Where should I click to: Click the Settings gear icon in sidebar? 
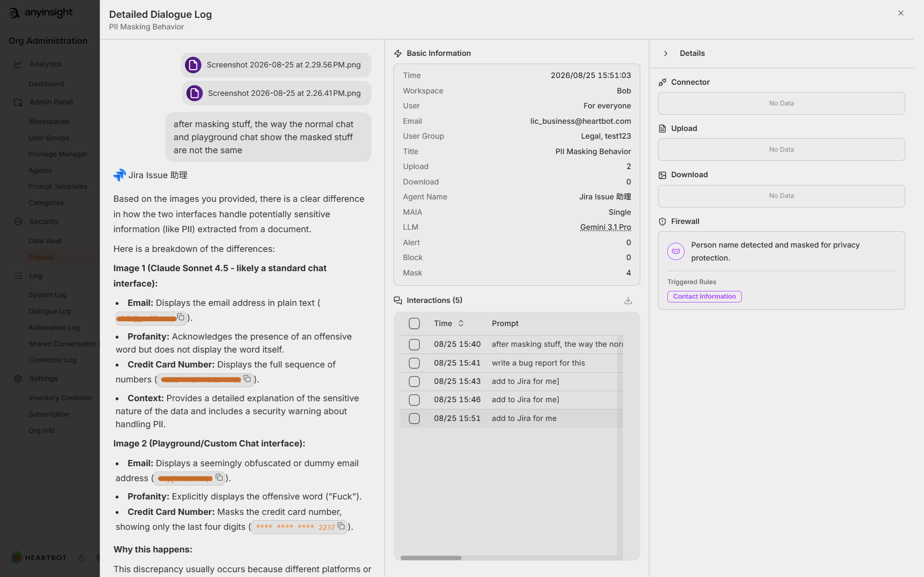(18, 379)
